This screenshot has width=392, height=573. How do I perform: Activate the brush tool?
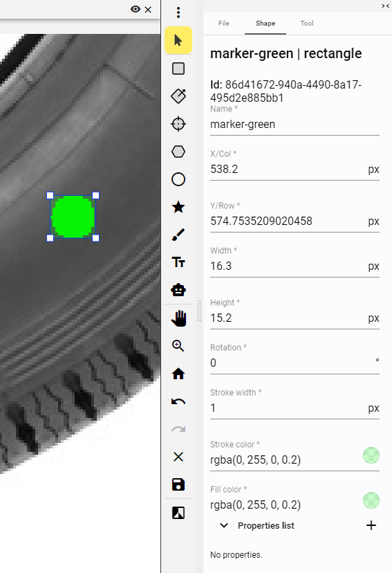[178, 235]
